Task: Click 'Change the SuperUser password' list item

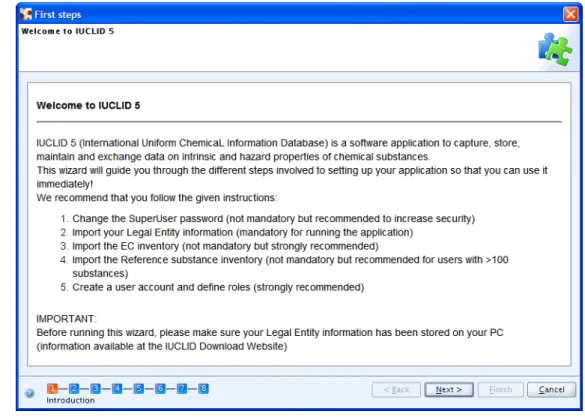Action: (273, 219)
